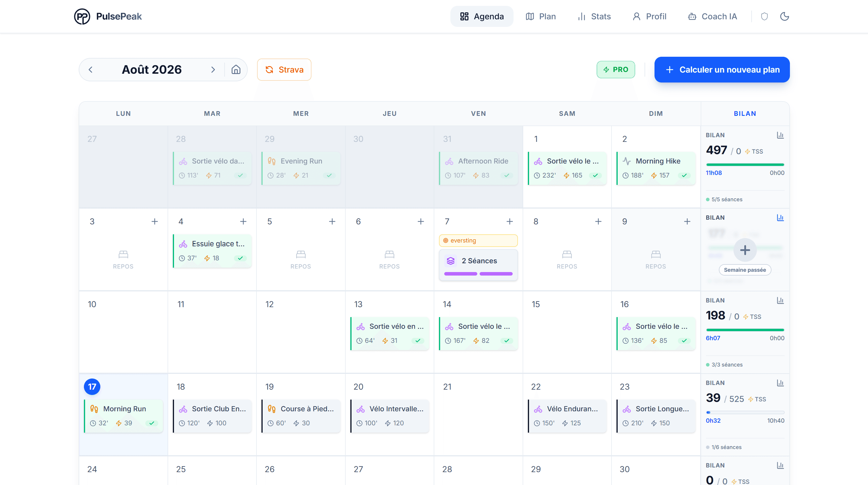Click REPOS bed icon on day 6
Screen dimensions: 868x485
[390, 254]
